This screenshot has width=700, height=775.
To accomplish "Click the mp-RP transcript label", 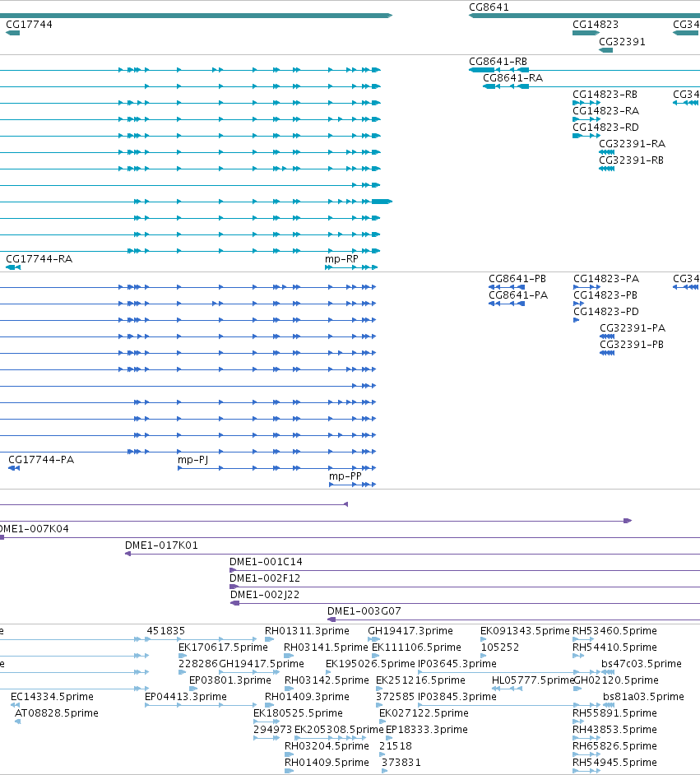I will pyautogui.click(x=341, y=258).
